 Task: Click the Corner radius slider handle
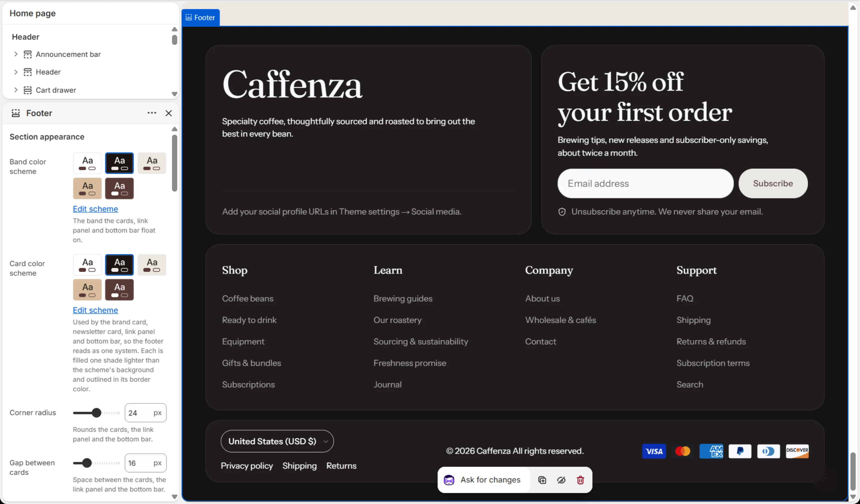point(96,413)
